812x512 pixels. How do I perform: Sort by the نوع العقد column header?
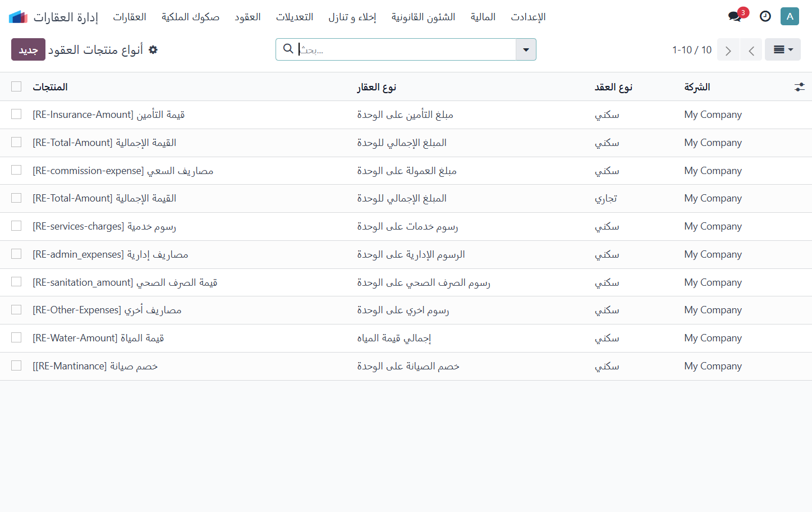click(x=613, y=87)
